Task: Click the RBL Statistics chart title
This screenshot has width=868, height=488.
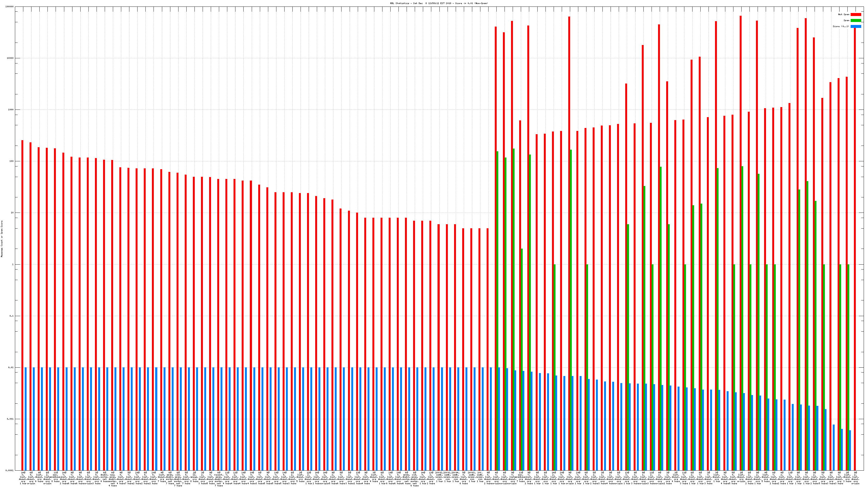Action: [438, 3]
